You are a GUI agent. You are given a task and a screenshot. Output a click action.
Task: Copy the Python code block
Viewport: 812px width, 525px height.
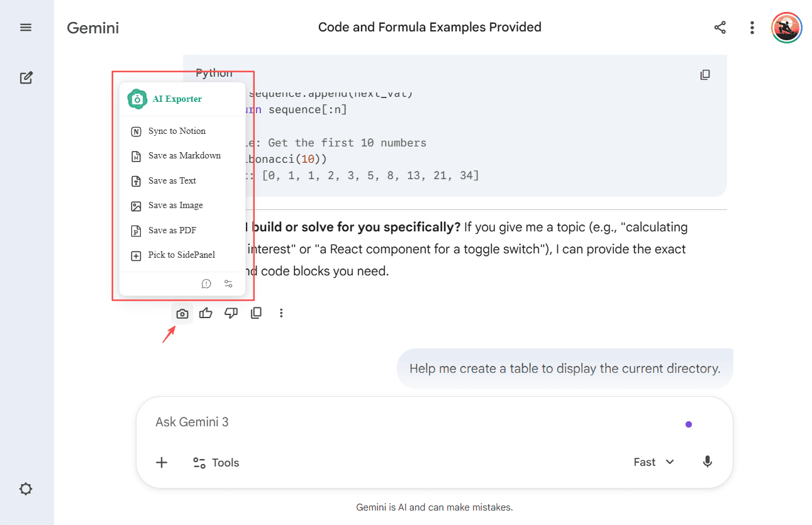[x=705, y=74]
